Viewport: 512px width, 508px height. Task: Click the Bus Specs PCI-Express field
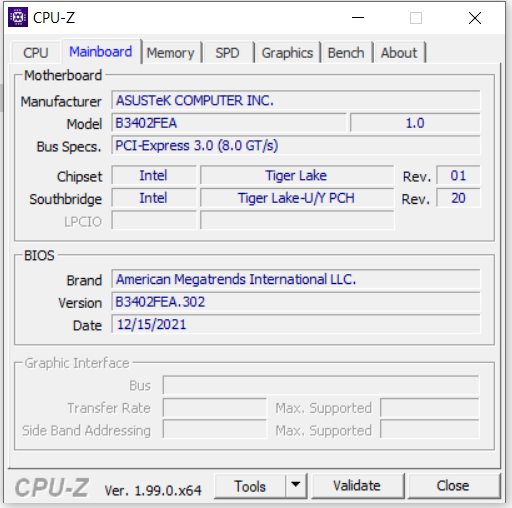pos(296,145)
